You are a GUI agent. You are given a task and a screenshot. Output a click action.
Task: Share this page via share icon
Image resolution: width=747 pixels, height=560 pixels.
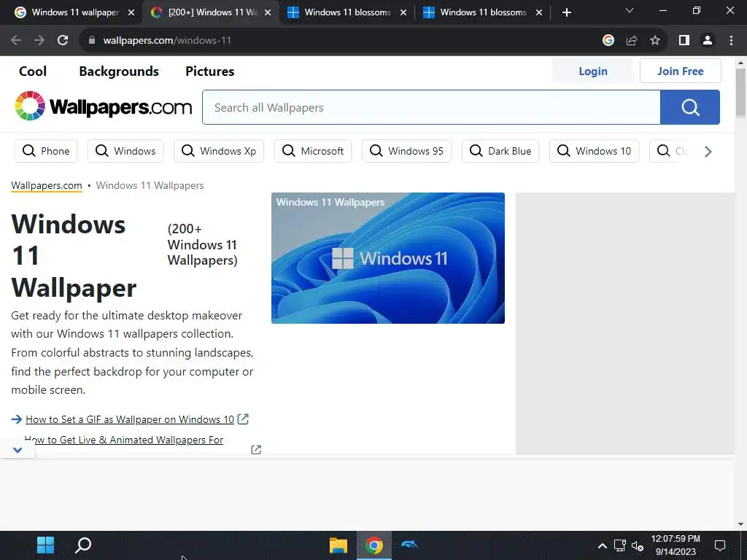(x=632, y=41)
